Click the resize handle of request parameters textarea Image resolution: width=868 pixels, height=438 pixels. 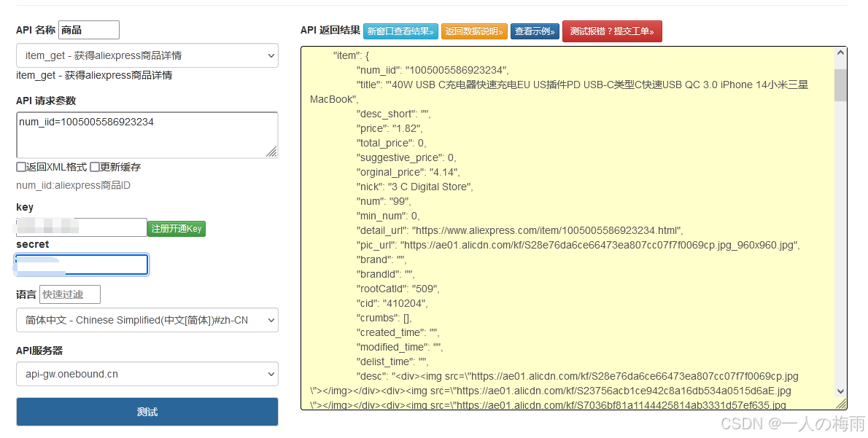(x=272, y=152)
